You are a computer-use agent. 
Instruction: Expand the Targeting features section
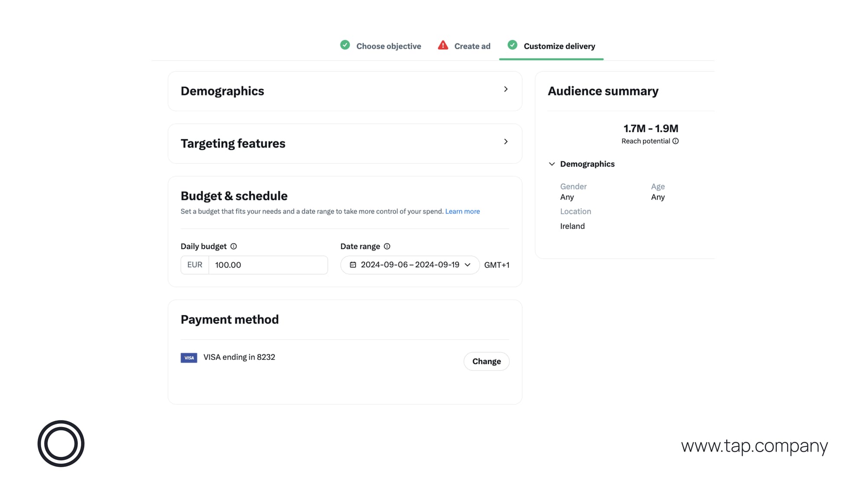coord(505,141)
